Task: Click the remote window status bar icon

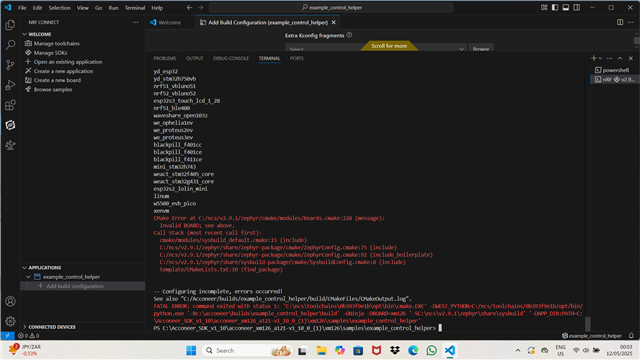Action: click(x=7, y=336)
